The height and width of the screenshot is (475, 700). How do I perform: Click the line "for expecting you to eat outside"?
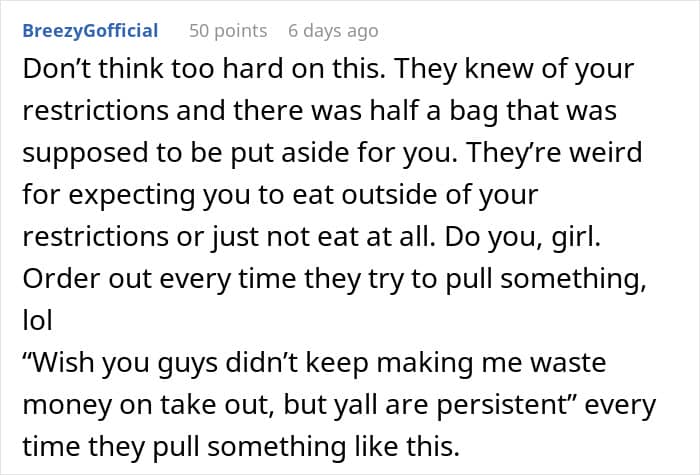pos(280,195)
